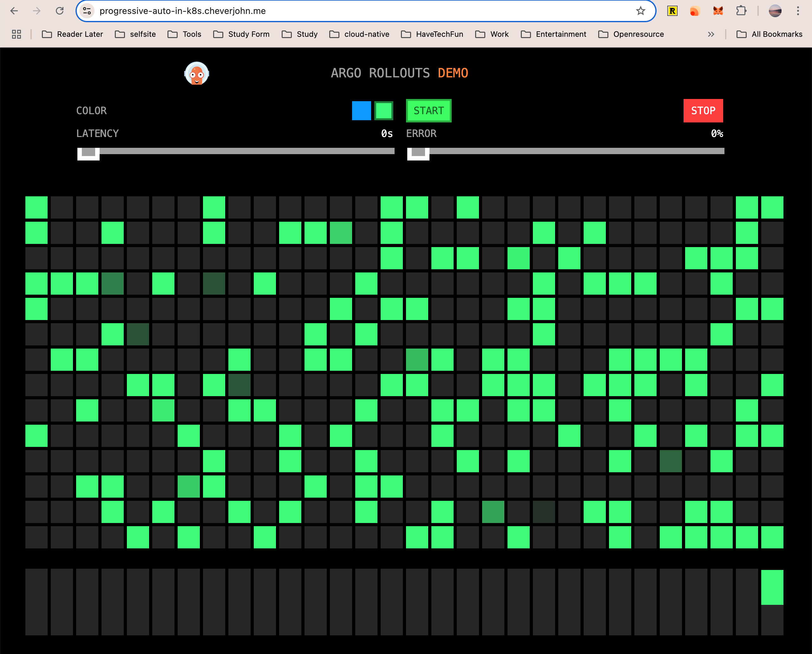This screenshot has width=812, height=654.
Task: Click the LATENCY label
Action: (x=97, y=133)
